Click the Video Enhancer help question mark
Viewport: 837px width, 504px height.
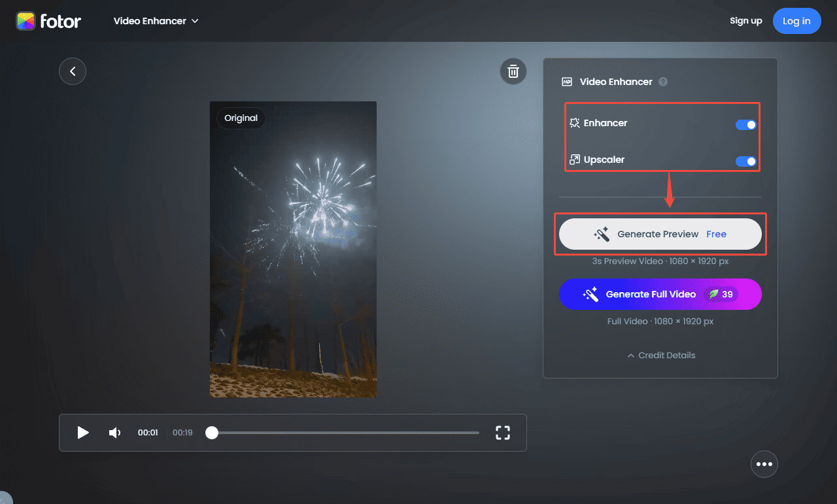click(x=662, y=81)
